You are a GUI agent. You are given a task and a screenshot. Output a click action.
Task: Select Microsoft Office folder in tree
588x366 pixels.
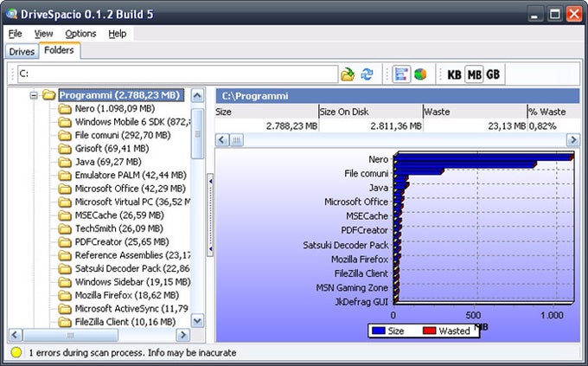coord(130,189)
